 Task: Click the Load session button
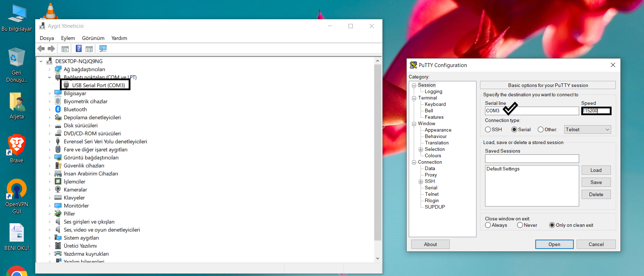point(596,170)
